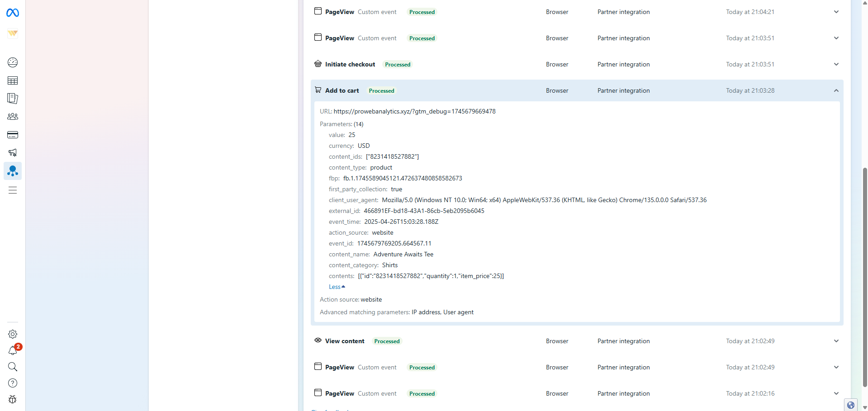Open the account overview gauge icon
Viewport: 868px width, 411px height.
(x=13, y=62)
